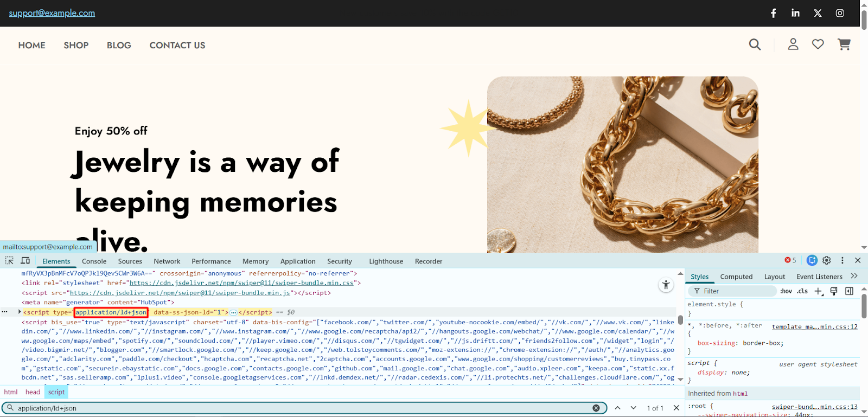Click the website search magnifier icon
This screenshot has width=868, height=417.
(x=755, y=44)
